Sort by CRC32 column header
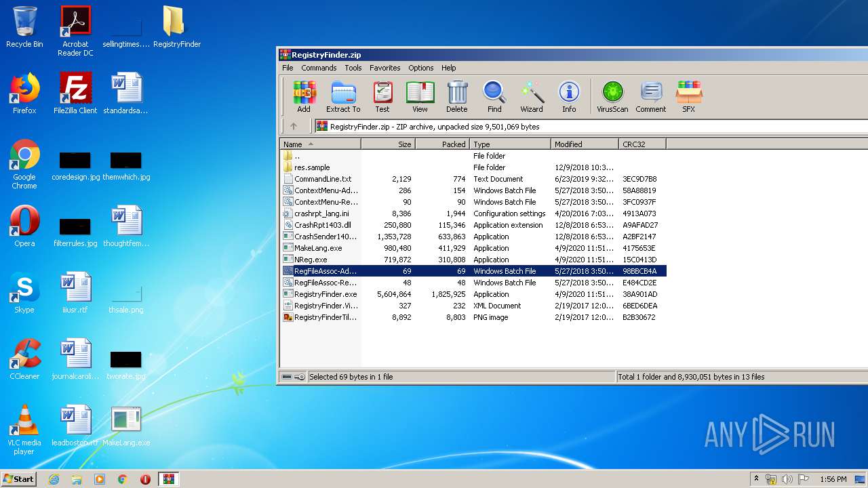The image size is (868, 488). pos(642,144)
